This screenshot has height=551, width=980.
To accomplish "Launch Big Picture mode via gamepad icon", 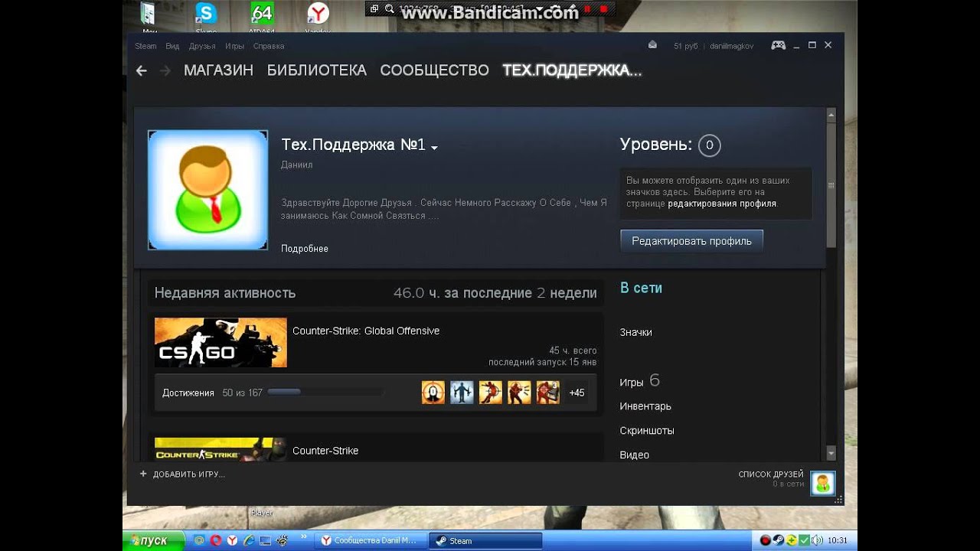I will tap(778, 45).
